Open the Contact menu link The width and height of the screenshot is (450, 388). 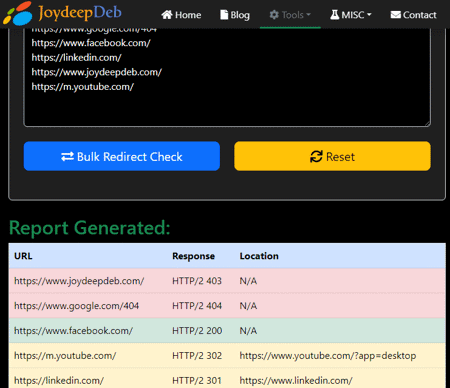click(413, 15)
